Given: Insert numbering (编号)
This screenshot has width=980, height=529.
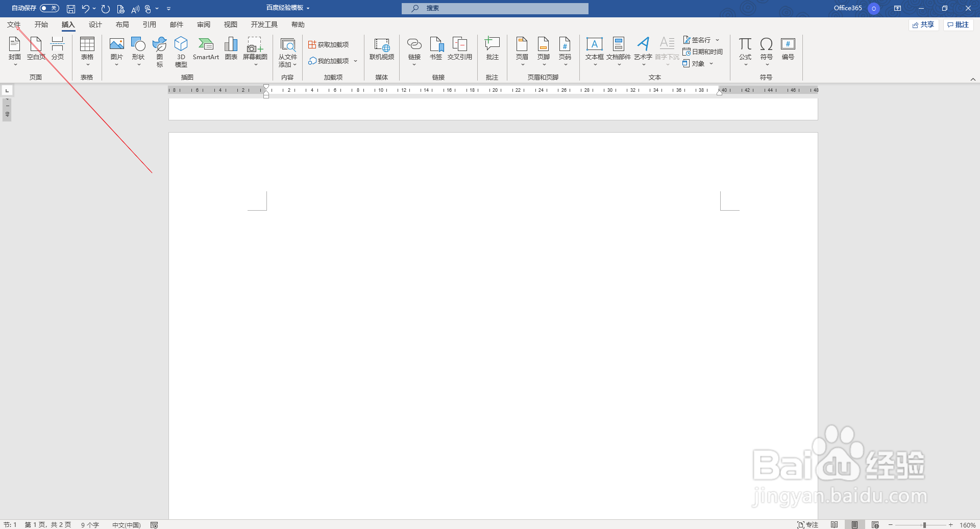Looking at the screenshot, I should click(x=788, y=49).
